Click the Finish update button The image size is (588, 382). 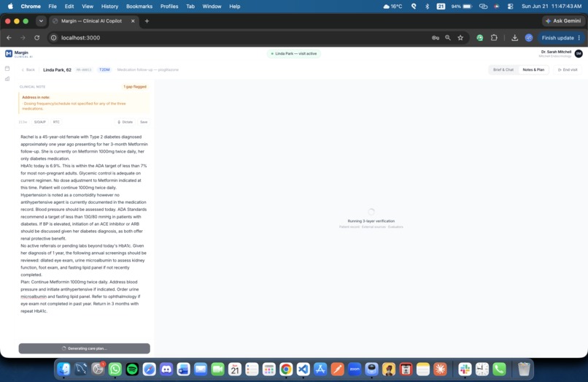pyautogui.click(x=560, y=37)
